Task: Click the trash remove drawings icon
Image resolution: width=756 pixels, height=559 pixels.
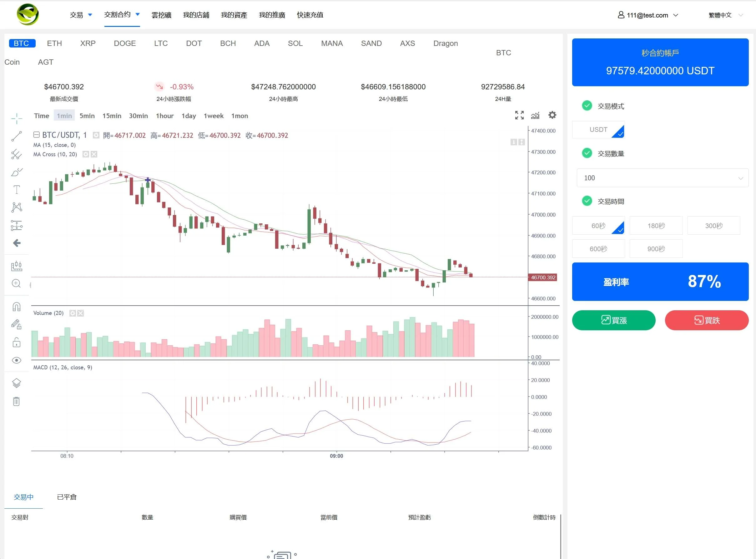Action: pos(16,401)
